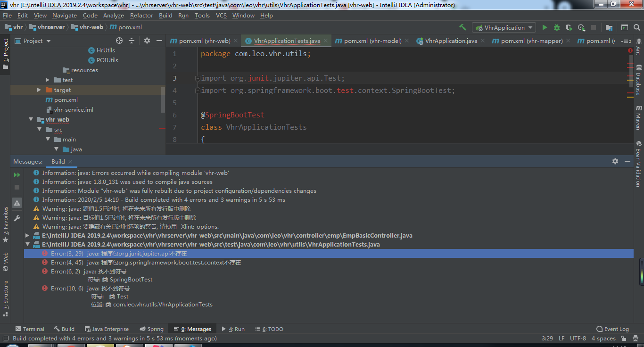
Task: Click the Build project hammer icon
Action: coord(462,27)
